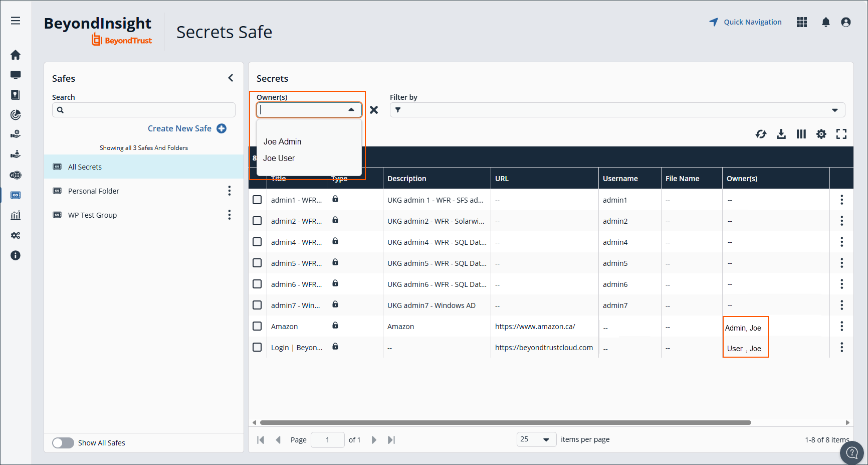Sort by the Username column header

point(629,178)
